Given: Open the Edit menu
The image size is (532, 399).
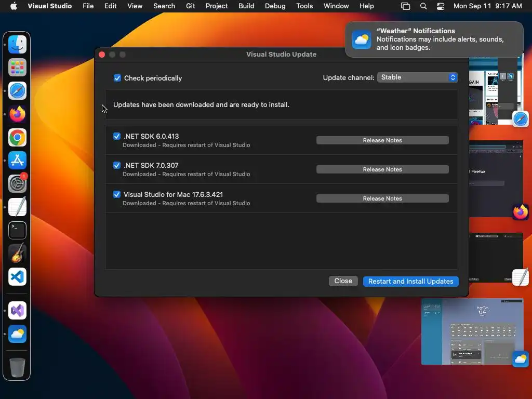Looking at the screenshot, I should click(x=110, y=6).
